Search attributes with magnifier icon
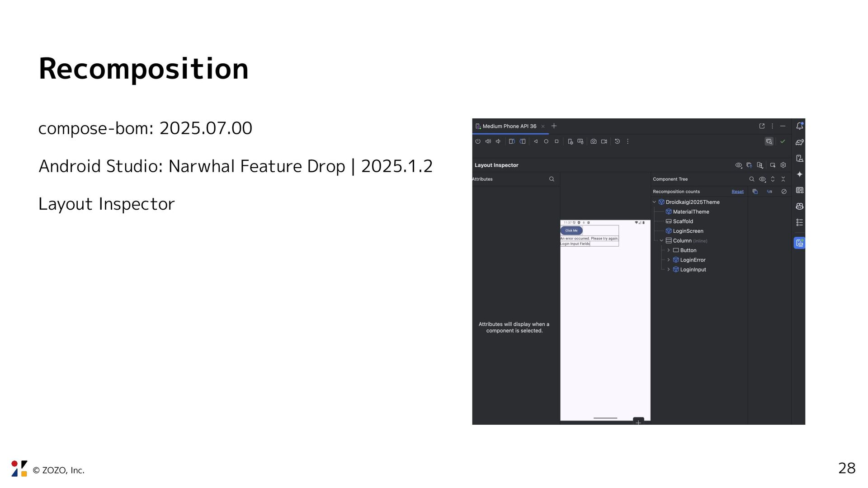The width and height of the screenshot is (868, 488). click(x=552, y=179)
